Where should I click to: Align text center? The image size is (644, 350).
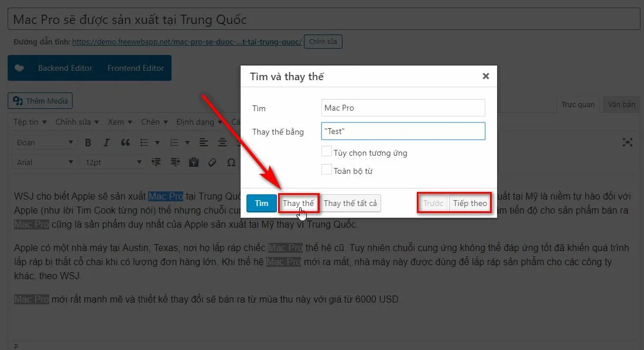point(222,143)
